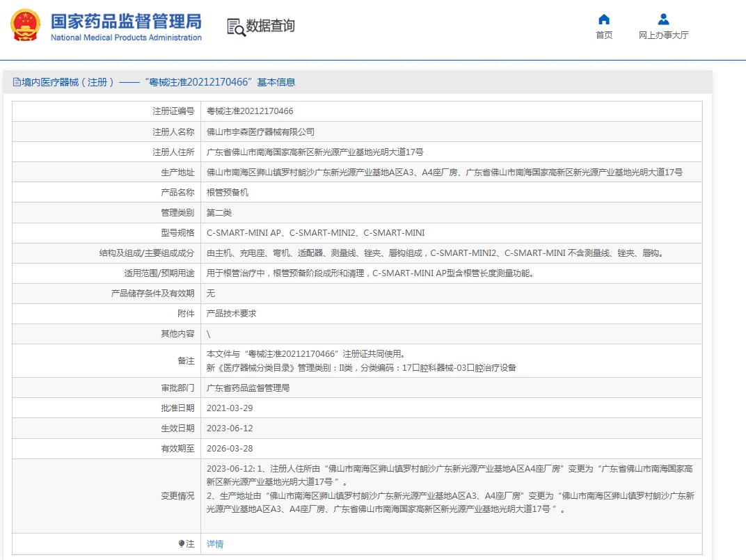Select the 注册人住所 address value
The height and width of the screenshot is (560, 746).
click(x=315, y=152)
